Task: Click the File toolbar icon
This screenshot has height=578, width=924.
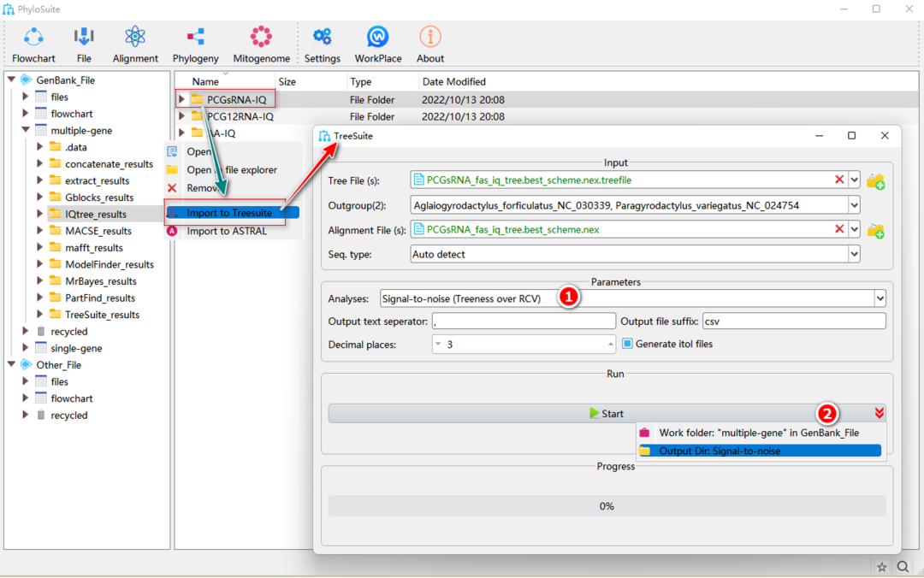Action: [84, 37]
